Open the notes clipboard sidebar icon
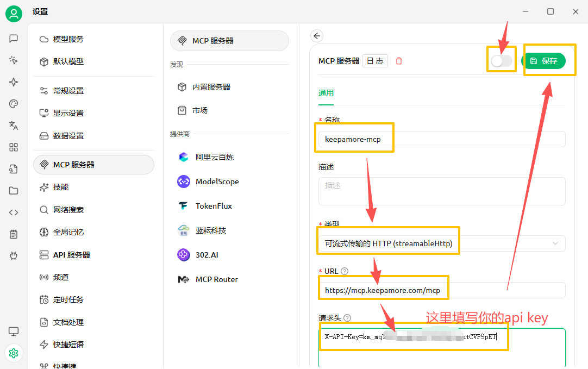 (14, 234)
